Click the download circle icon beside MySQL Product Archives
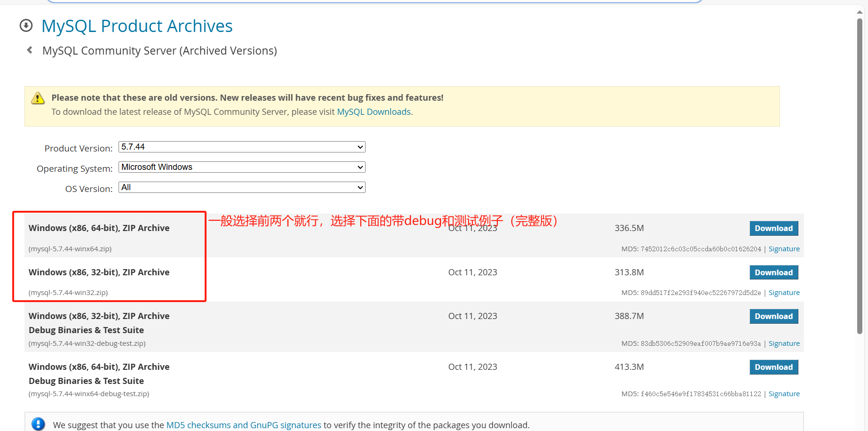 (x=26, y=25)
